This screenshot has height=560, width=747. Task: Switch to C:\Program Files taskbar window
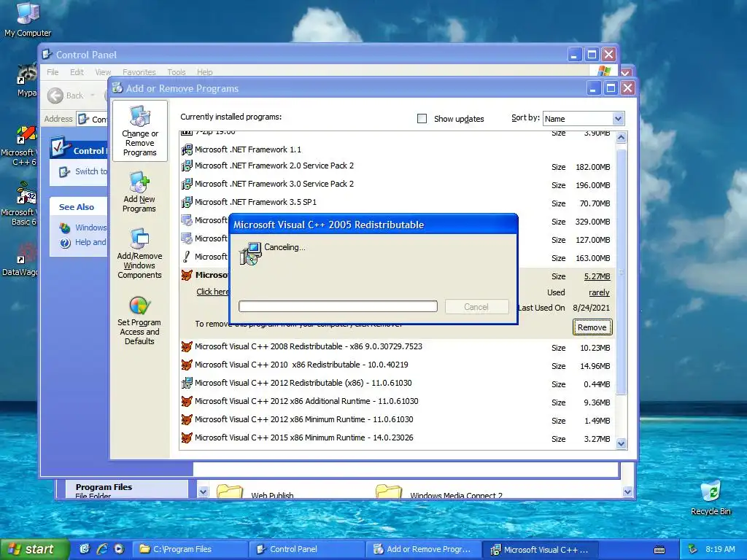click(x=190, y=549)
